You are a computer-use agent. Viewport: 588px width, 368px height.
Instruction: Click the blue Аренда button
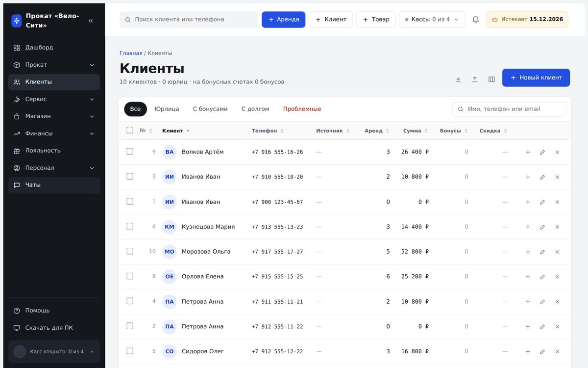coord(283,20)
